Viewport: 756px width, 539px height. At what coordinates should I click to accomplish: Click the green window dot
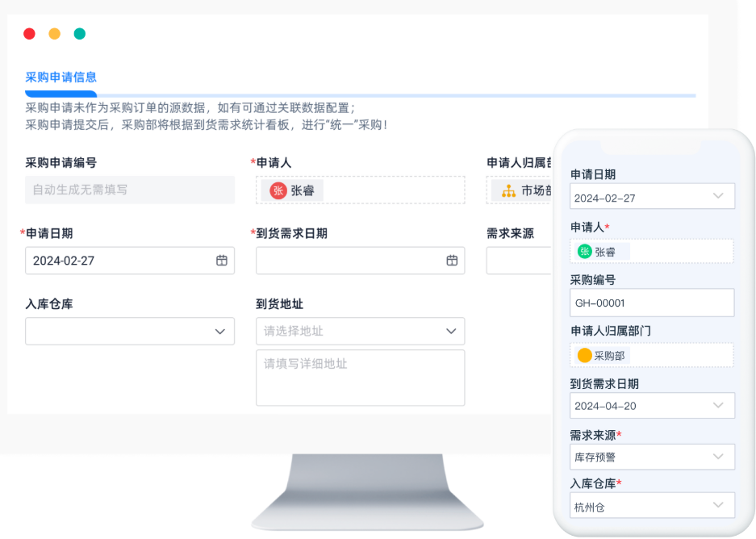tap(80, 34)
